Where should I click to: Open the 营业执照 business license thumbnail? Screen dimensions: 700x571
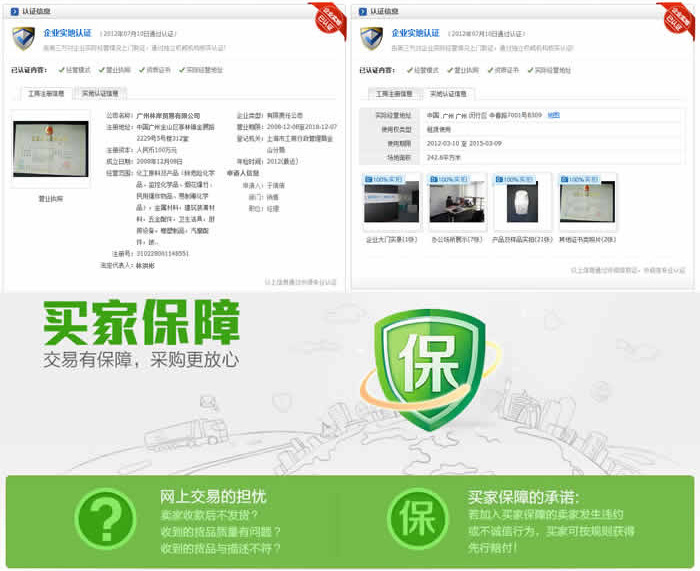pos(50,150)
